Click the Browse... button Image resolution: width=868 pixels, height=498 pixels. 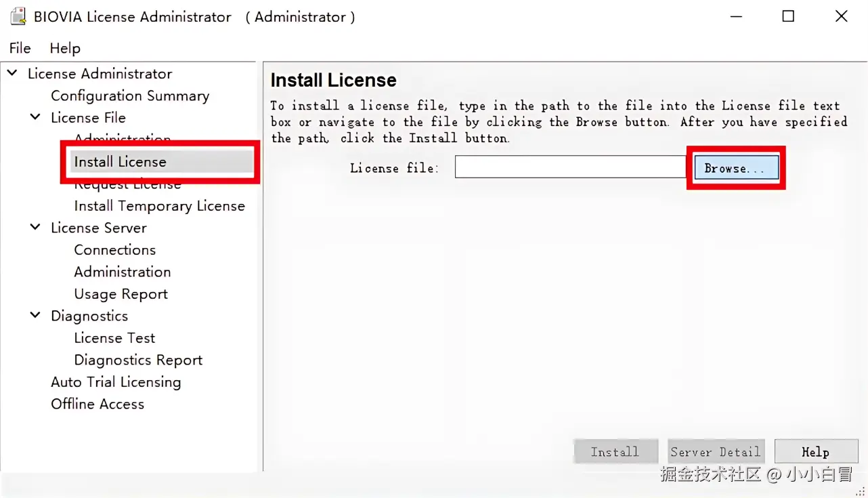coord(736,168)
